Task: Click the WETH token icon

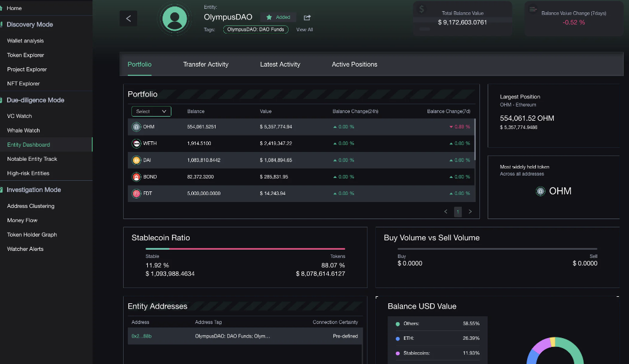Action: point(136,143)
